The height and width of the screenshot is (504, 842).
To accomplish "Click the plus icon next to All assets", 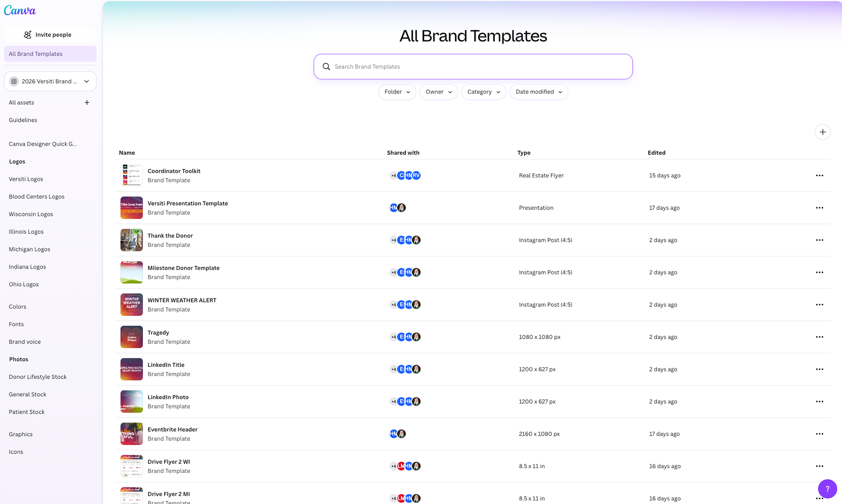I will pos(87,103).
